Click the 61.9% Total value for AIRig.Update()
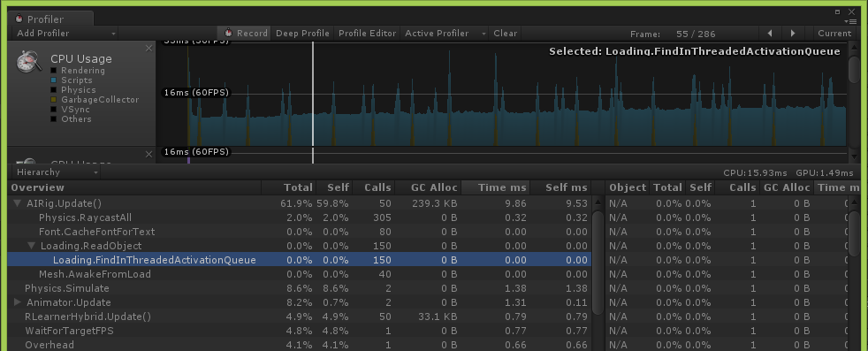 [296, 203]
